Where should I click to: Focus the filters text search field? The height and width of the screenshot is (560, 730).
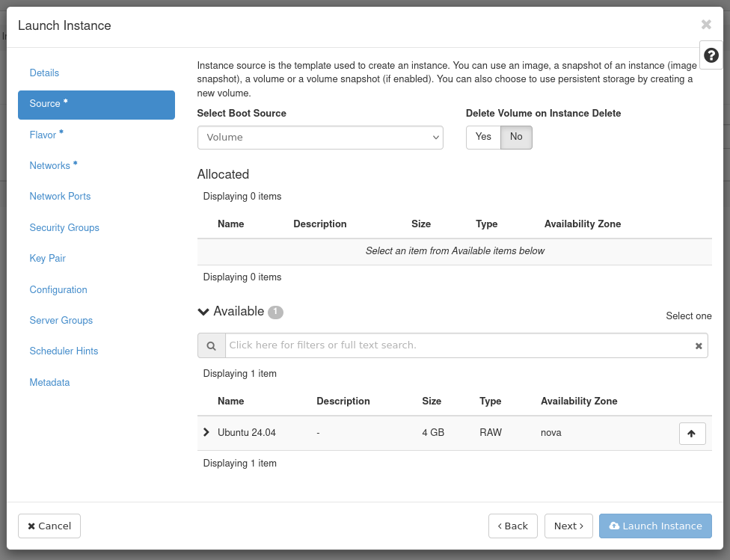point(456,345)
